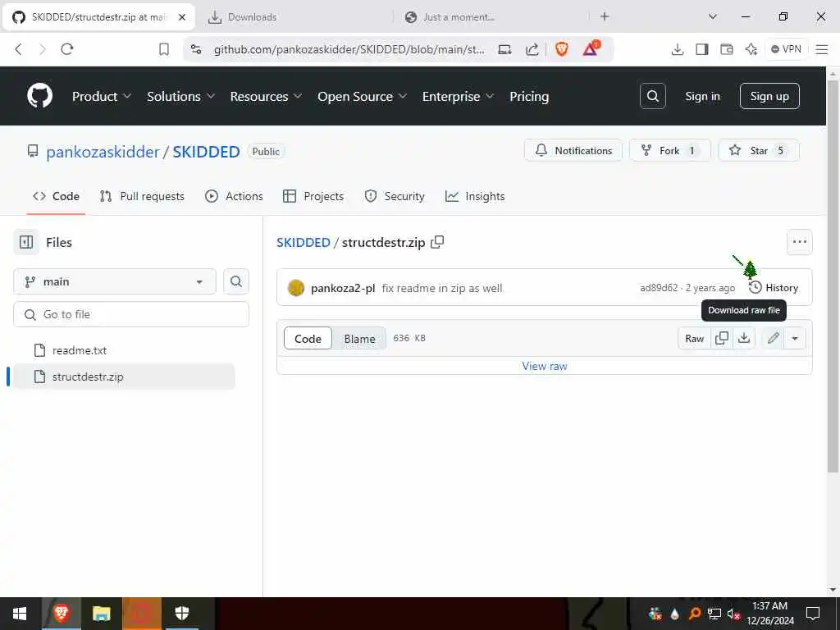Open the Projects tab
This screenshot has height=630, width=840.
(313, 196)
